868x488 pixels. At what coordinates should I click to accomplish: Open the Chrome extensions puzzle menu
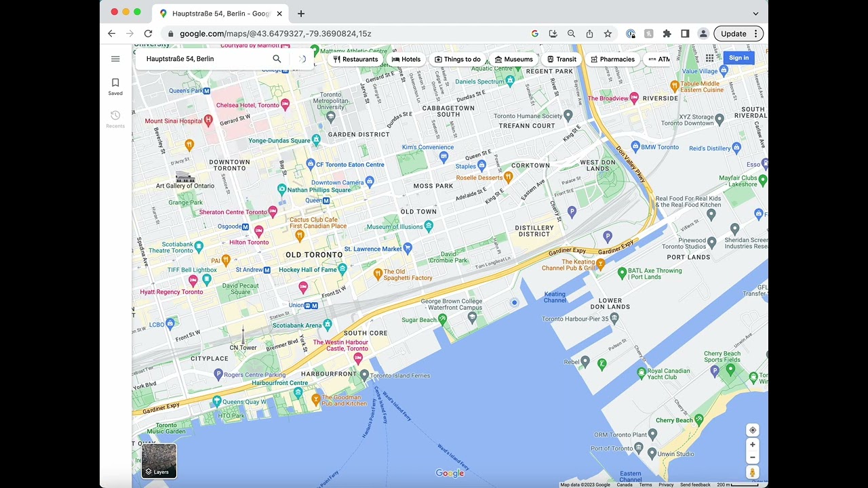(667, 34)
